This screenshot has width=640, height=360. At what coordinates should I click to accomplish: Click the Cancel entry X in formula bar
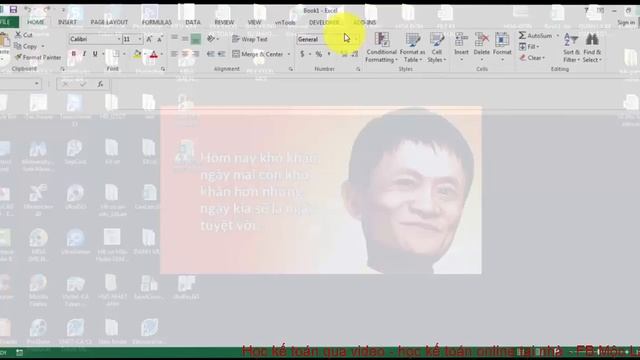coord(65,84)
